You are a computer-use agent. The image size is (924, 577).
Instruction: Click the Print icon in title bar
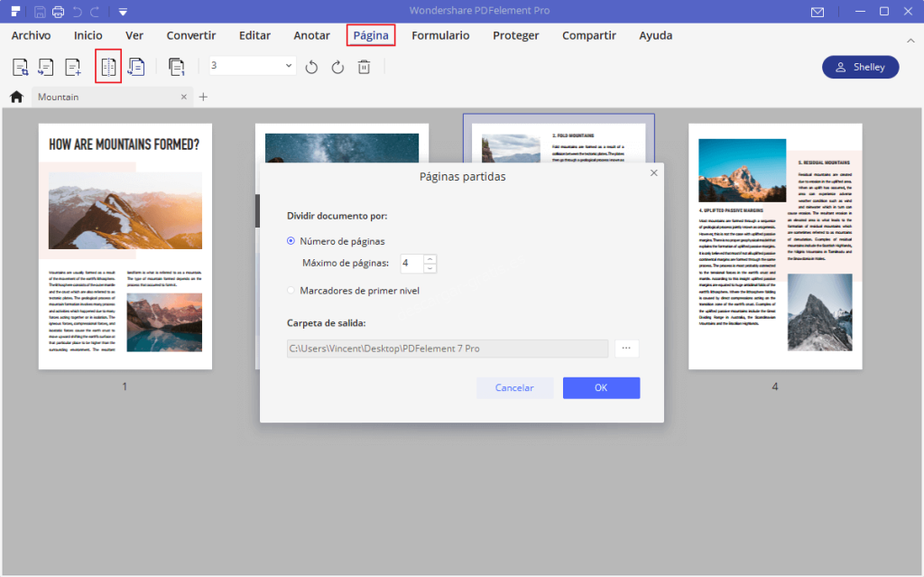(x=59, y=12)
